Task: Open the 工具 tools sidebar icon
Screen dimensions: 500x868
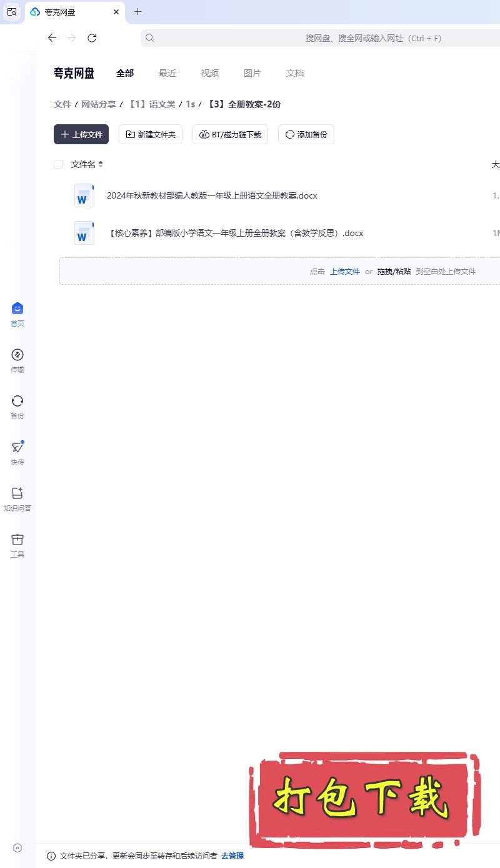Action: (17, 540)
